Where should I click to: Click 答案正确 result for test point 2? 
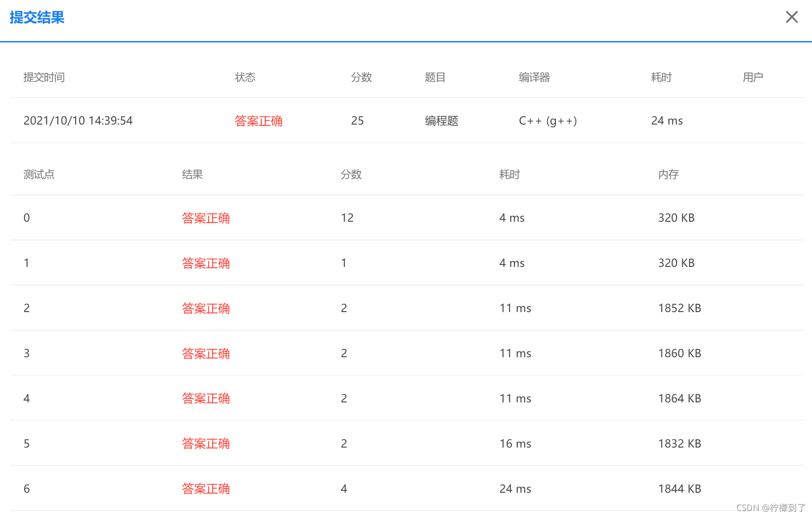tap(206, 308)
